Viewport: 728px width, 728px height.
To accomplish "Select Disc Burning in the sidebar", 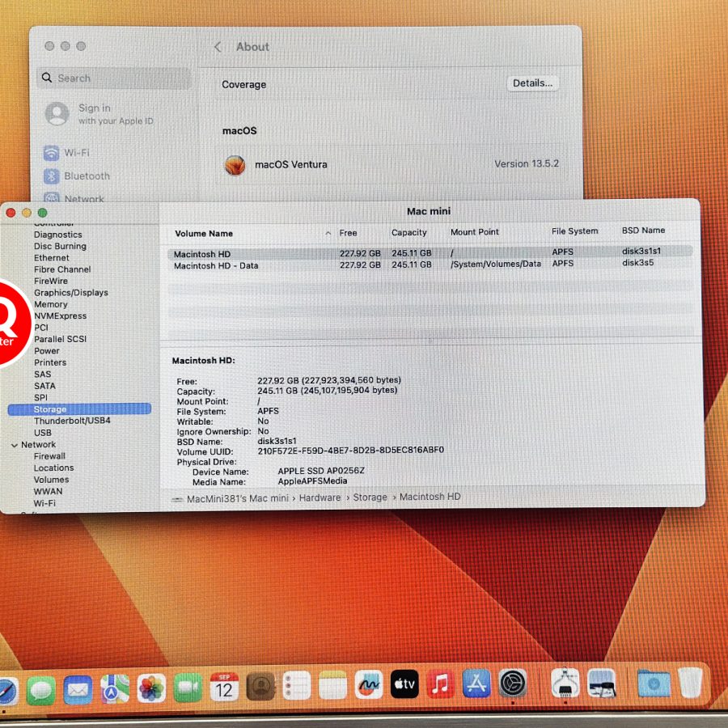I will pos(60,247).
